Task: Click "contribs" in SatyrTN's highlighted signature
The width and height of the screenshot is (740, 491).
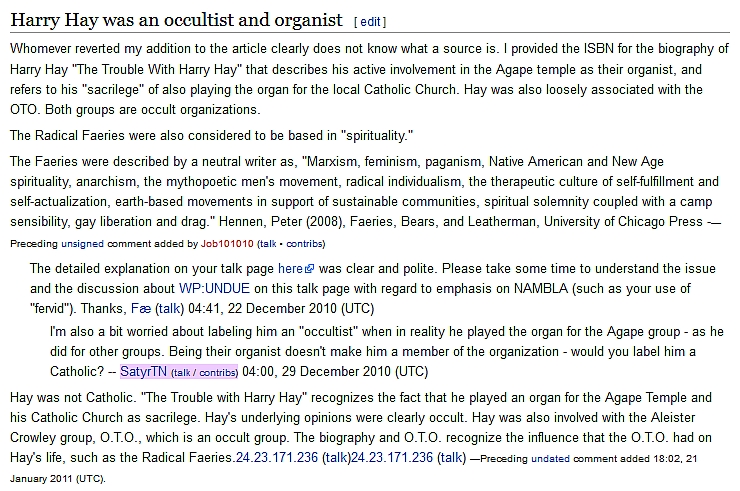Action: [x=216, y=373]
